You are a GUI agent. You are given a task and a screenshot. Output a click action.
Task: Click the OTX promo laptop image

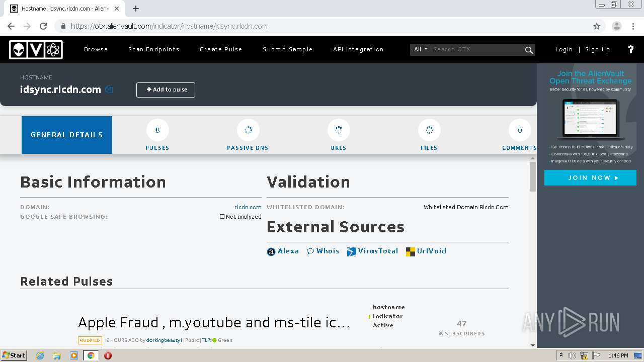click(590, 120)
